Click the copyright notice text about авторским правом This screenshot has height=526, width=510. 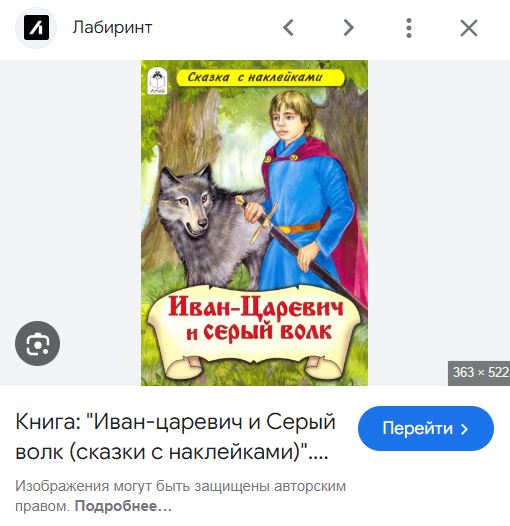[x=181, y=496]
